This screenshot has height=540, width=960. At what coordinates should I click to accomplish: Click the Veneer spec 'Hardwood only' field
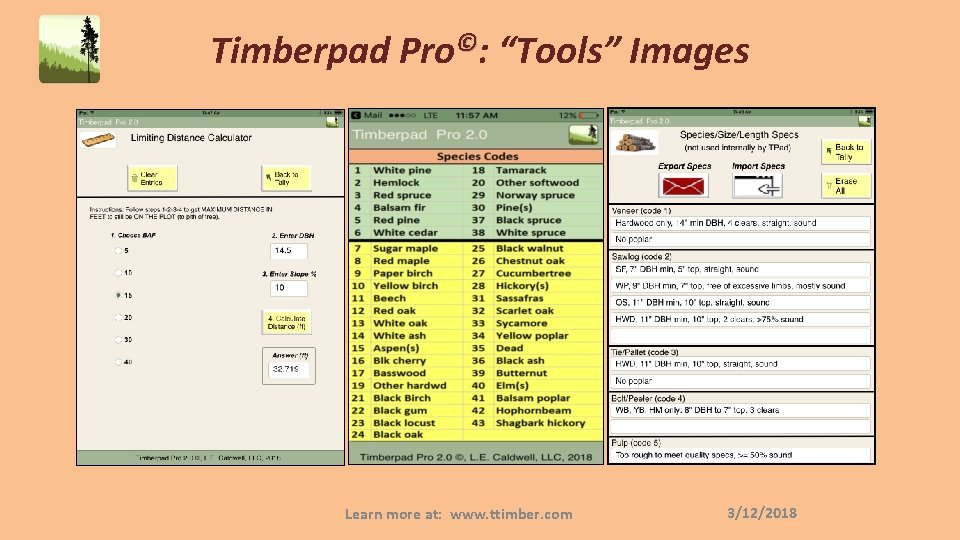point(740,223)
